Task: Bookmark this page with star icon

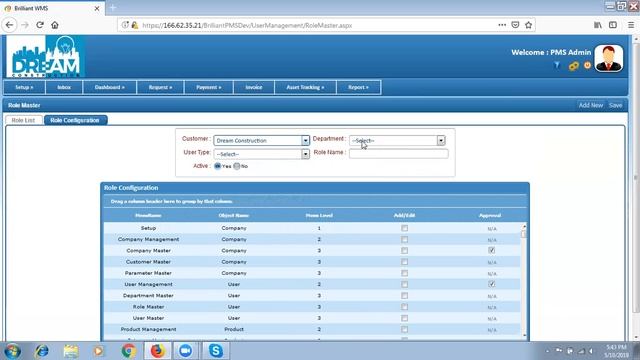Action: [x=529, y=25]
